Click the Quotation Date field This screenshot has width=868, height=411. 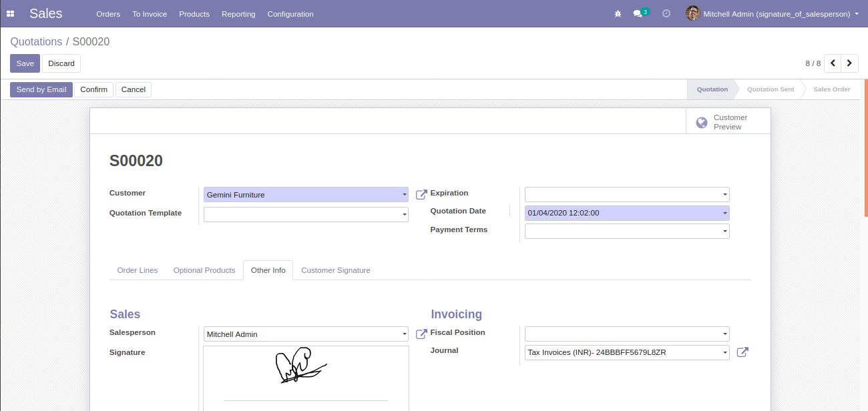[627, 213]
